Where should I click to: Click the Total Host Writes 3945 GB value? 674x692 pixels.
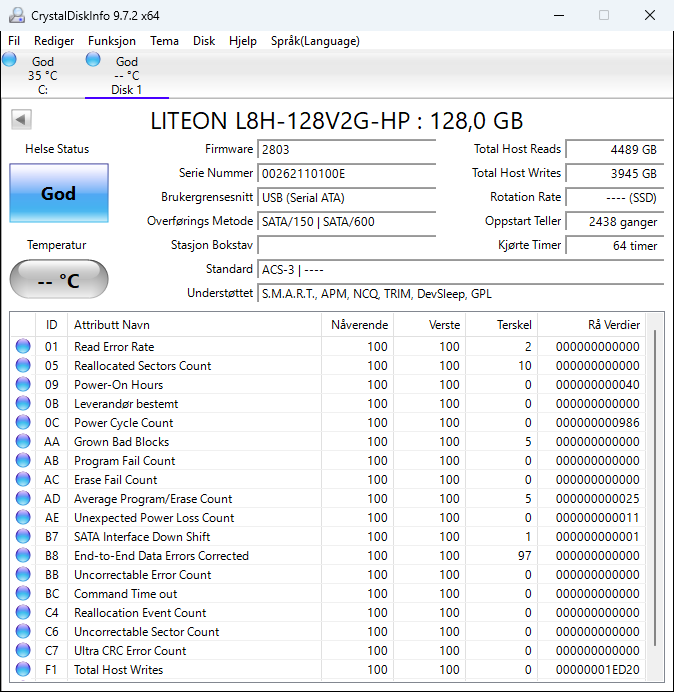pyautogui.click(x=614, y=173)
